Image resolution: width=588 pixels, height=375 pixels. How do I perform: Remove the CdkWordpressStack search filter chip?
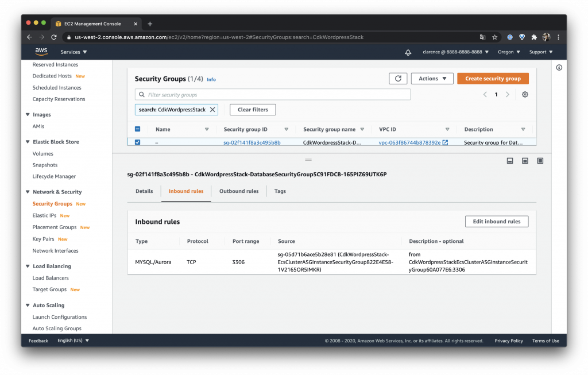tap(212, 110)
